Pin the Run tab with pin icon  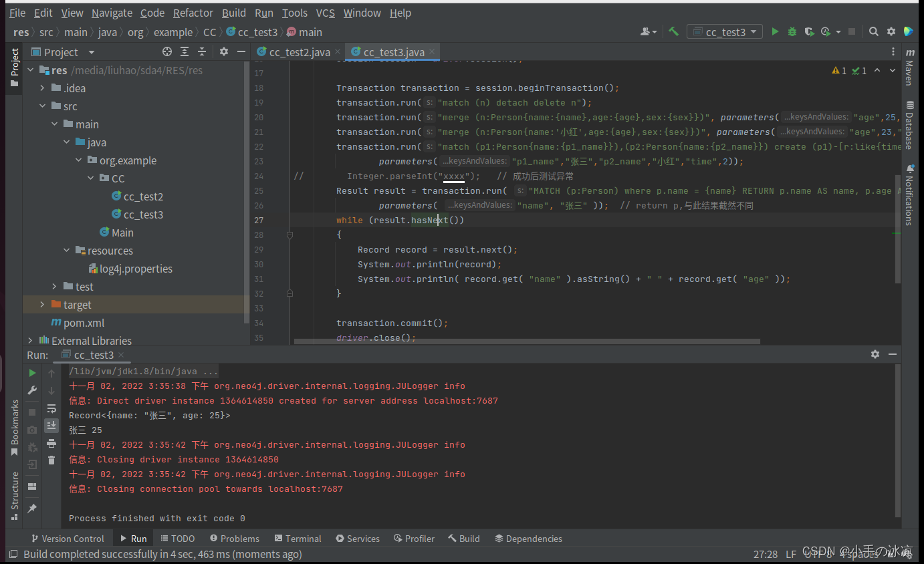coord(32,509)
